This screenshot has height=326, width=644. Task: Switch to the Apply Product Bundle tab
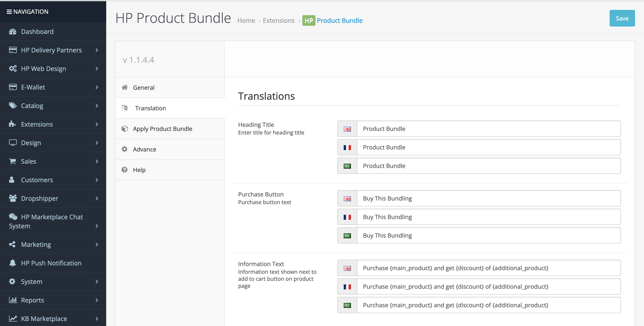[162, 129]
